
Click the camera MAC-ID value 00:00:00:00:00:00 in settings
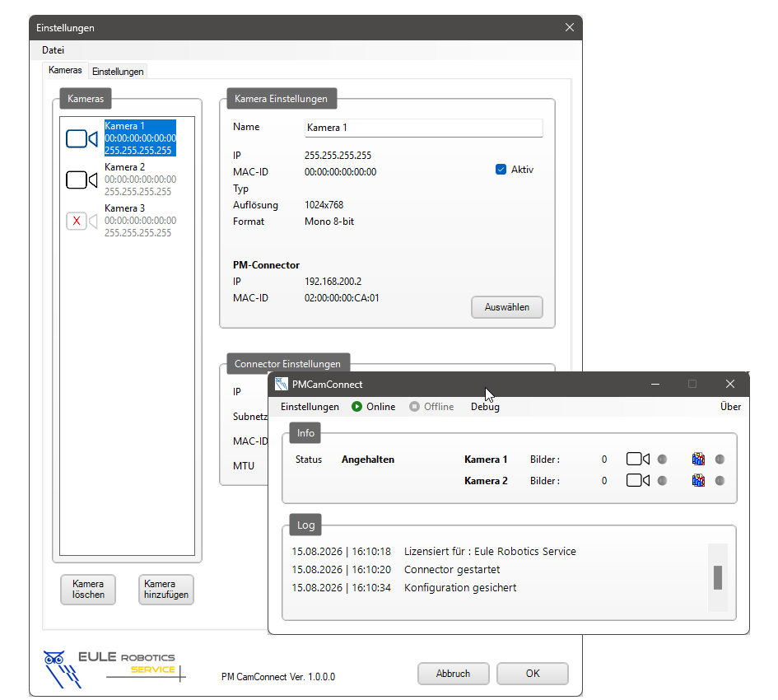coord(340,172)
